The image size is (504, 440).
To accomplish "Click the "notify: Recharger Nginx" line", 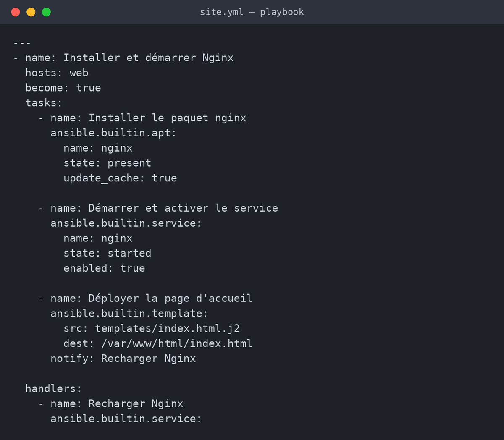I will [123, 359].
